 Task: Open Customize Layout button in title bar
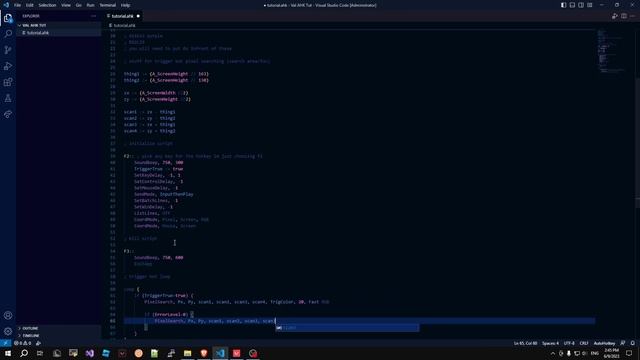coord(590,5)
